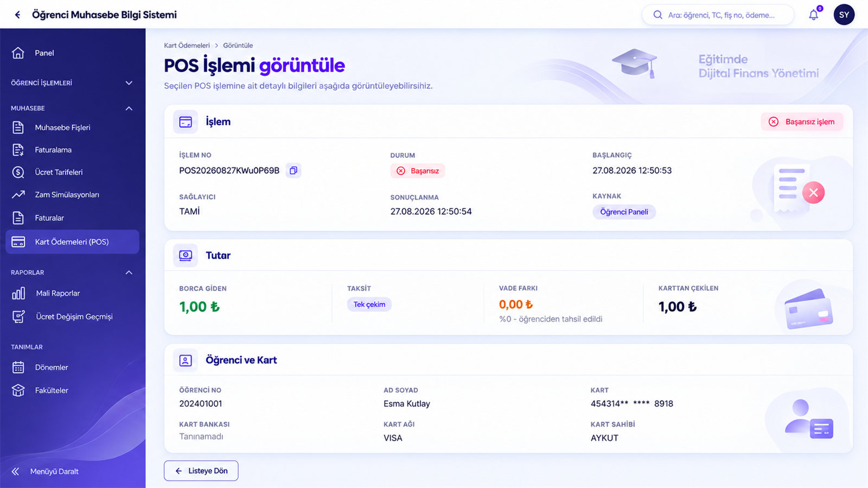Image resolution: width=868 pixels, height=488 pixels.
Task: Click the Fakülteler icon in the sidebar
Action: click(18, 390)
